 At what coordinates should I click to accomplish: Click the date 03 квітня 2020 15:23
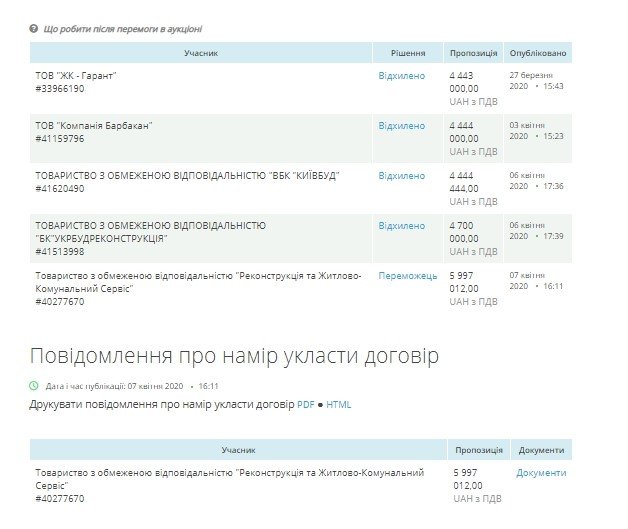(536, 131)
